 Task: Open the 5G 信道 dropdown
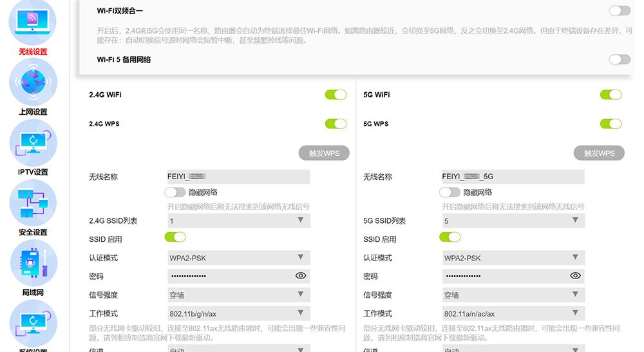513,349
